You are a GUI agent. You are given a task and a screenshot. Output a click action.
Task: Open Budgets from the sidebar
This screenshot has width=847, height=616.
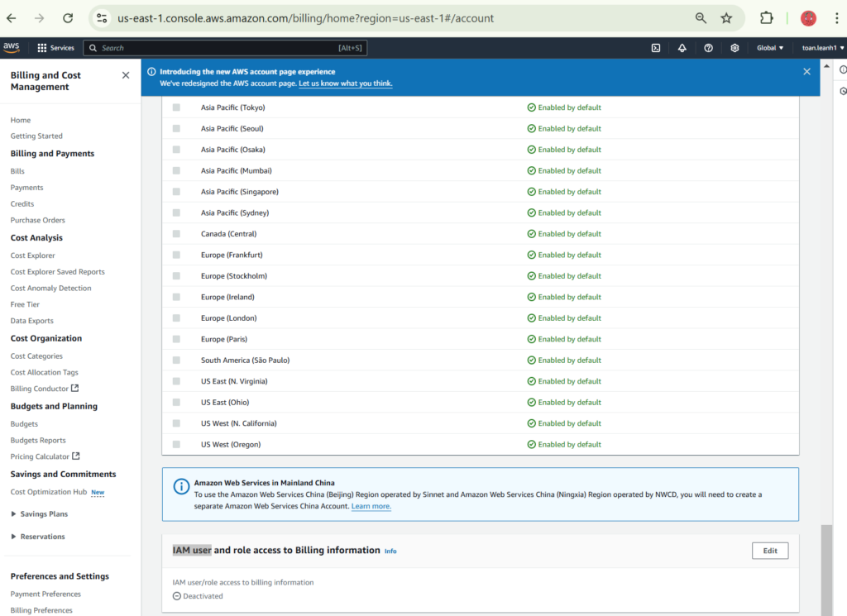click(x=24, y=423)
